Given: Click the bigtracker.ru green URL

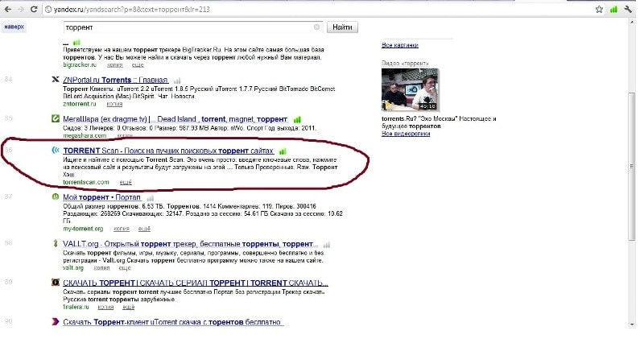Looking at the screenshot, I should (80, 65).
